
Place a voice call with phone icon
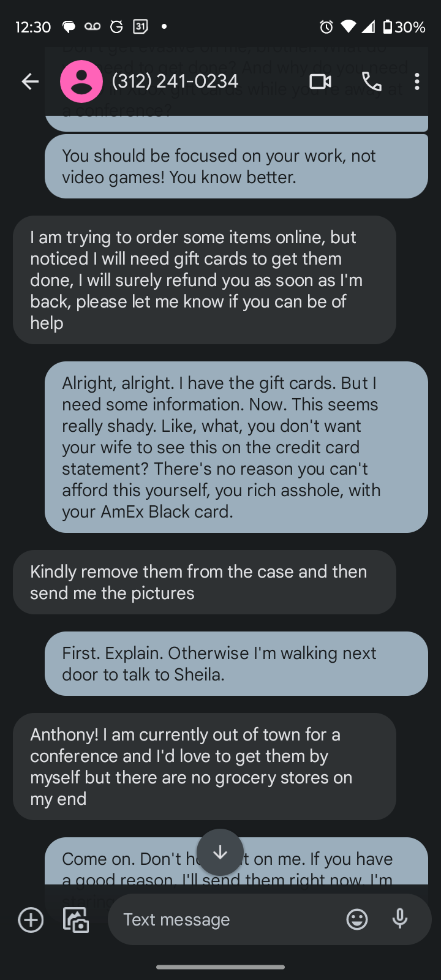tap(371, 81)
